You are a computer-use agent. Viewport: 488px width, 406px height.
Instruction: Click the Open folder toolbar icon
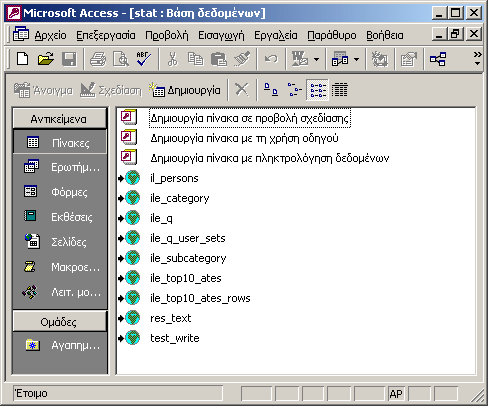pyautogui.click(x=46, y=59)
